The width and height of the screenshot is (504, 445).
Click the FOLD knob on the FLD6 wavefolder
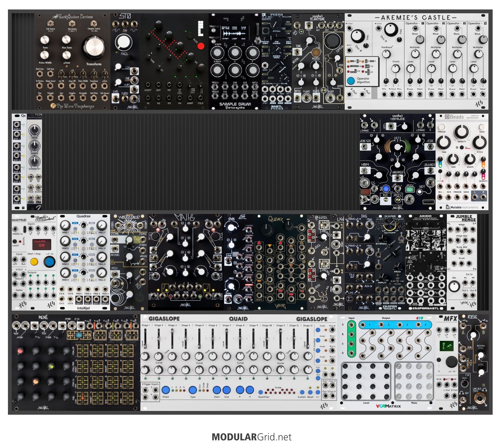[34, 130]
